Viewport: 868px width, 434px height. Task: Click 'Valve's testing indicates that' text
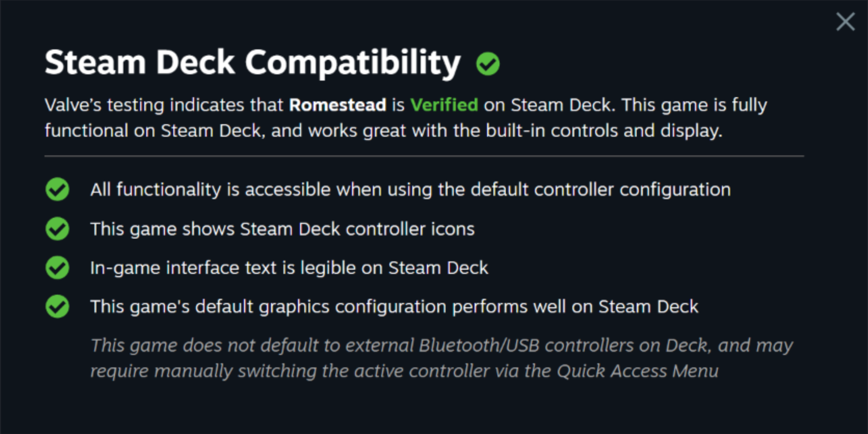(164, 105)
